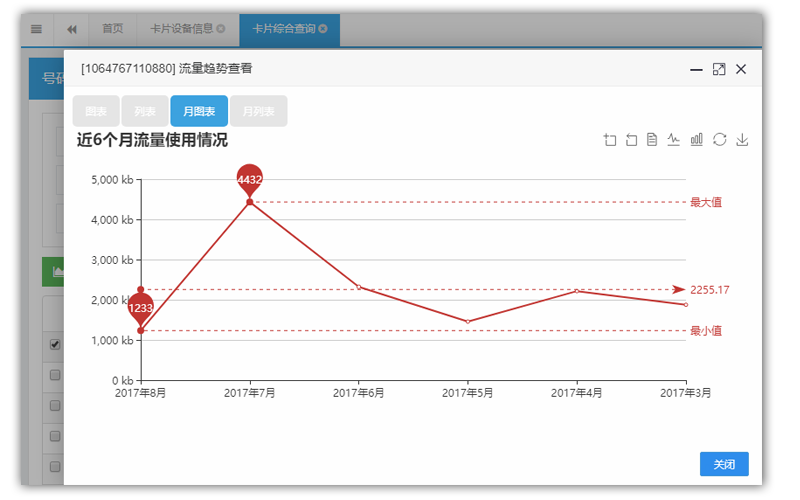Uncheck the checked row checkbox
Screen dimensions: 800x500
[x=55, y=345]
